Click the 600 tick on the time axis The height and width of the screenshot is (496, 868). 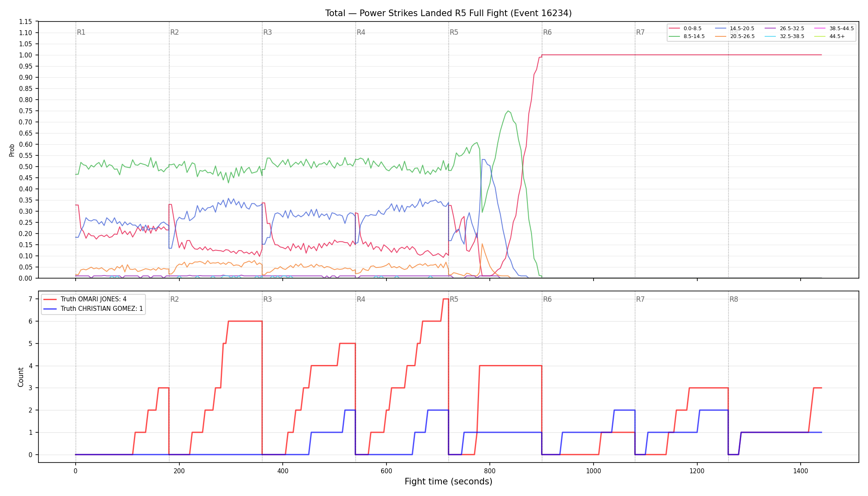tap(386, 471)
